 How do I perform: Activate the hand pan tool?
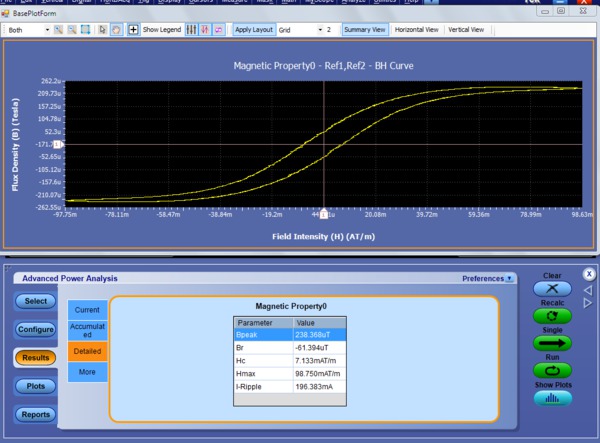click(x=115, y=30)
